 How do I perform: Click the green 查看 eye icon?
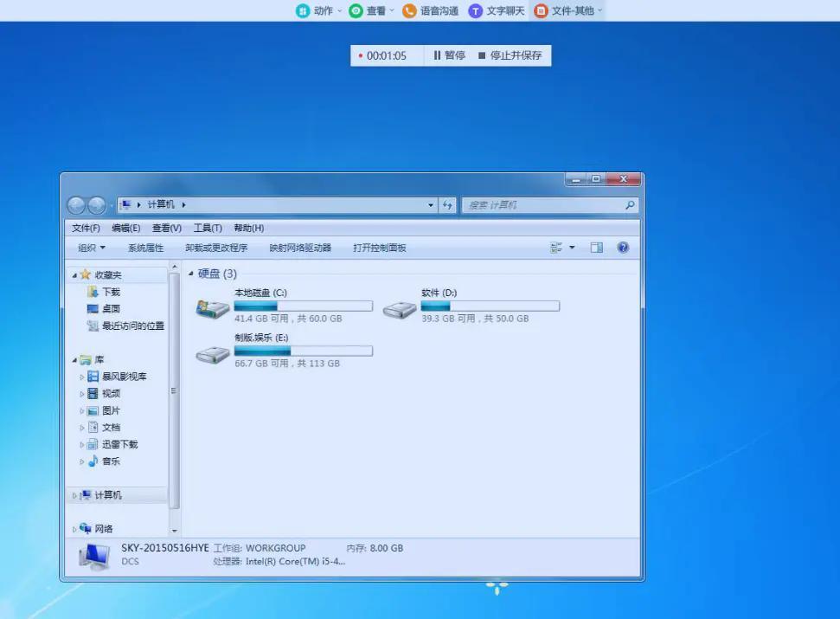point(356,10)
